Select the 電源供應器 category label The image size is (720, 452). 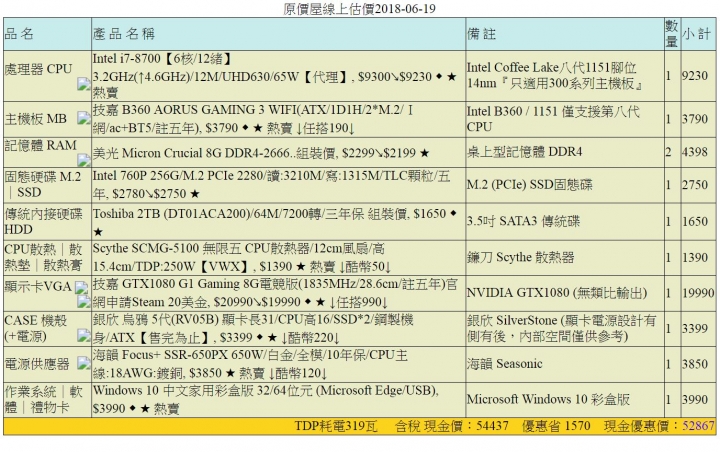37,364
